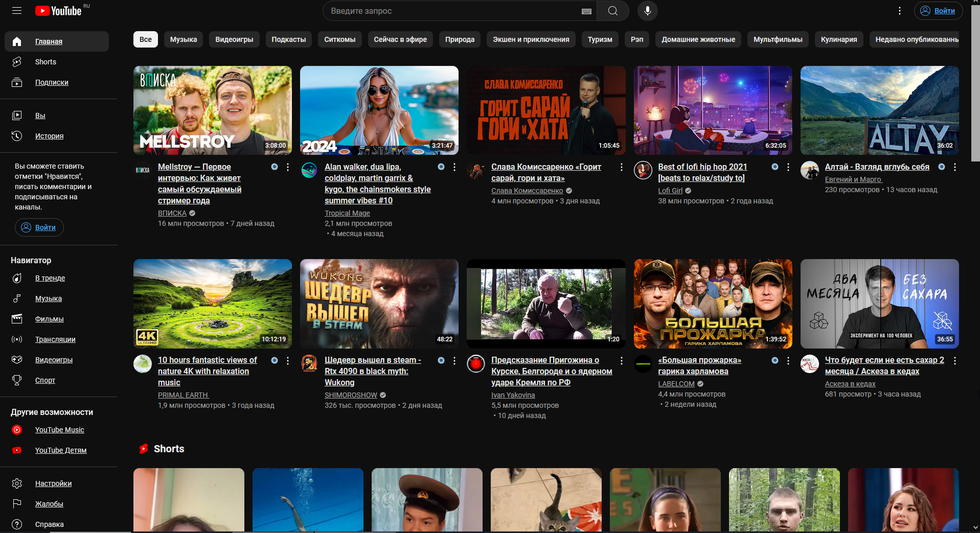Click the top-right Войти button

point(938,11)
